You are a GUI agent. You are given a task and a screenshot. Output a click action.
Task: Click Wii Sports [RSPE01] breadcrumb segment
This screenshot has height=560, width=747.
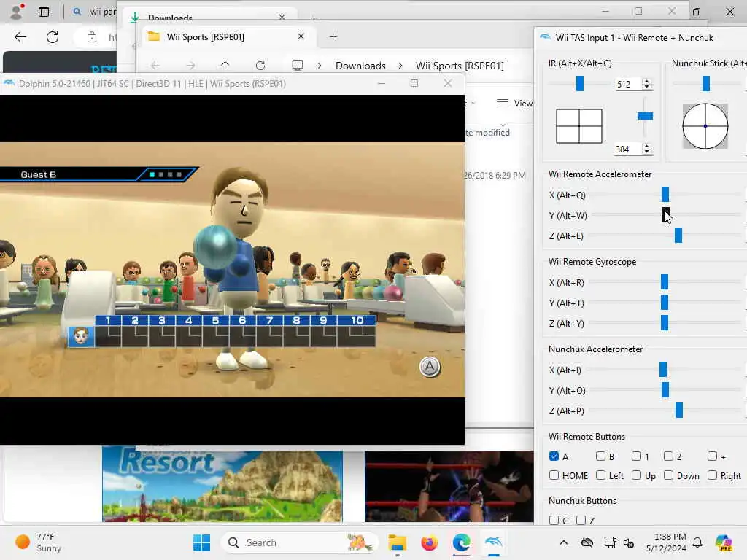point(460,66)
